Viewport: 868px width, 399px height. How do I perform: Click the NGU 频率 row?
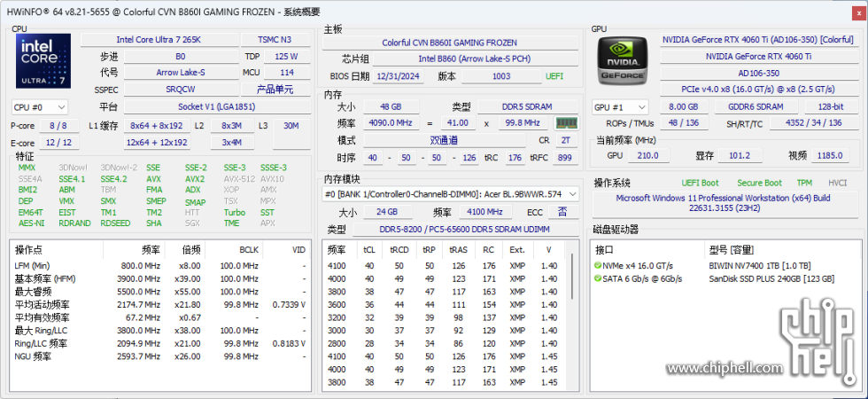[x=160, y=356]
